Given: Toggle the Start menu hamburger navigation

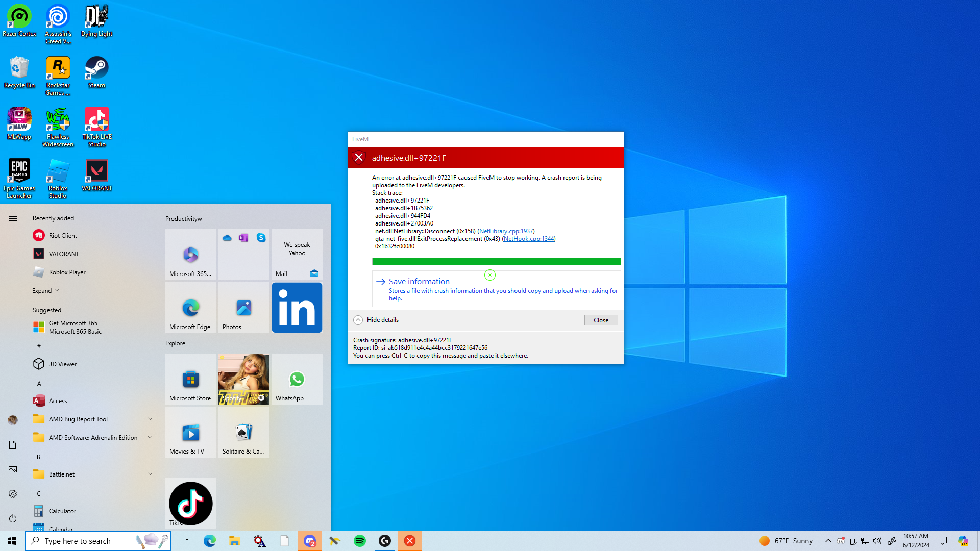Looking at the screenshot, I should point(13,218).
